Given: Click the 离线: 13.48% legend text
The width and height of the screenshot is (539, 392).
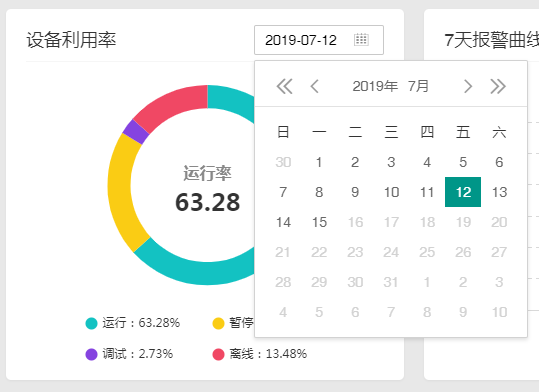Looking at the screenshot, I should [x=268, y=354].
